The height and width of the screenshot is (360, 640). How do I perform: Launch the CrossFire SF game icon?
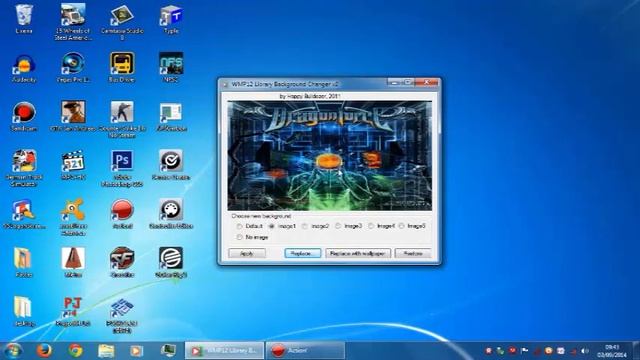pos(122,262)
